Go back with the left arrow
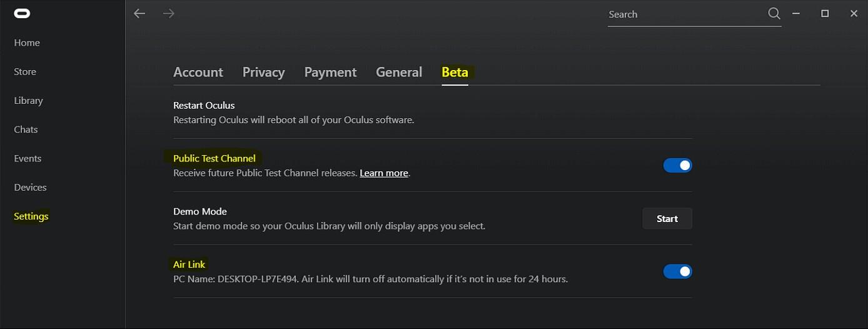 (x=139, y=13)
